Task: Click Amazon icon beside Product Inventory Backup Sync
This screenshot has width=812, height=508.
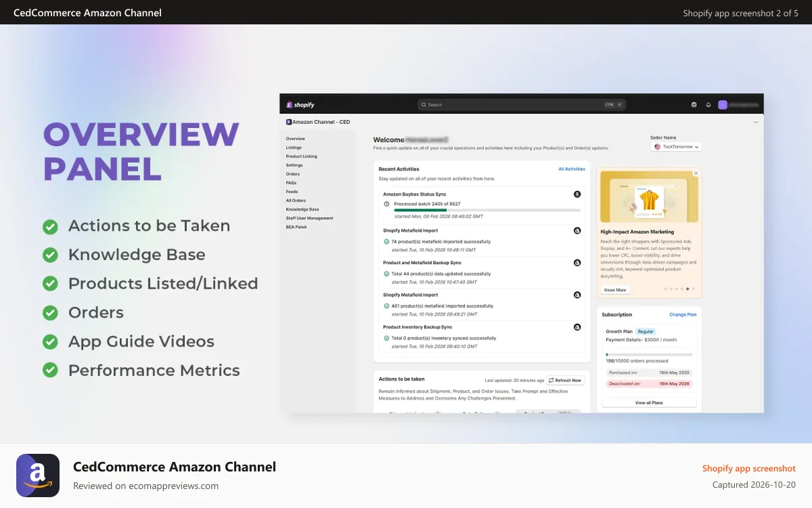Action: coord(577,327)
